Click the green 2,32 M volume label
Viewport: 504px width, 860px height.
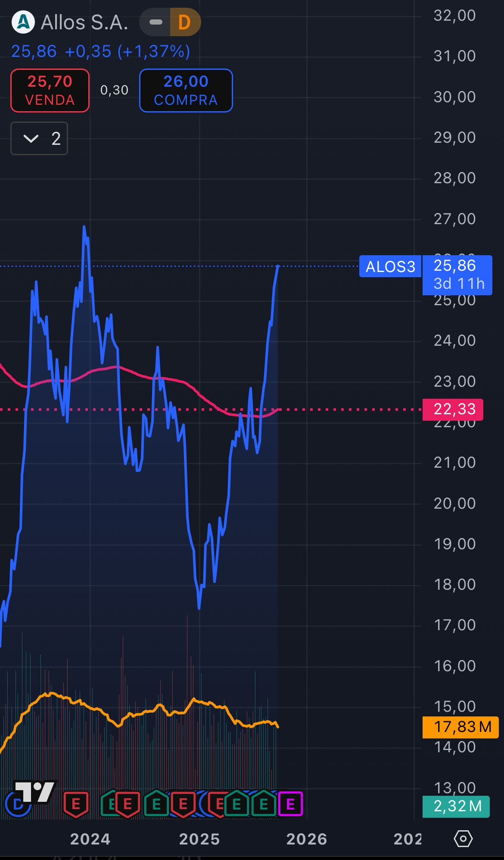click(x=456, y=806)
